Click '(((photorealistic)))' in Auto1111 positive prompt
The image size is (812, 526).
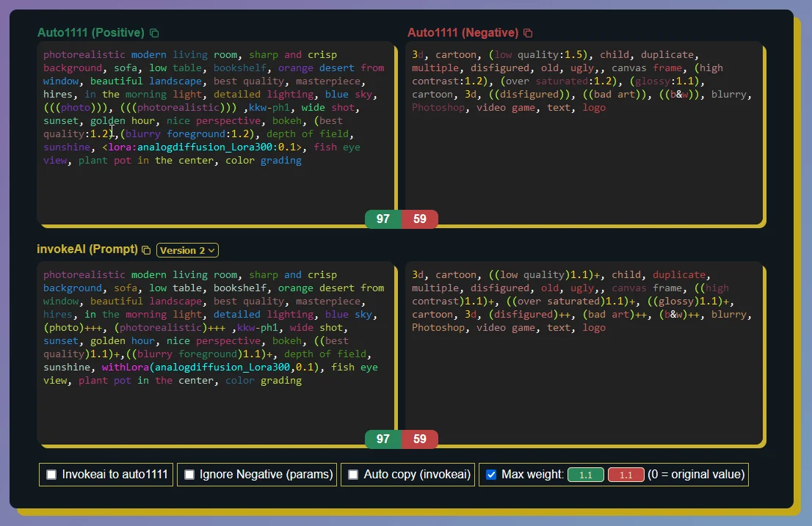point(178,108)
